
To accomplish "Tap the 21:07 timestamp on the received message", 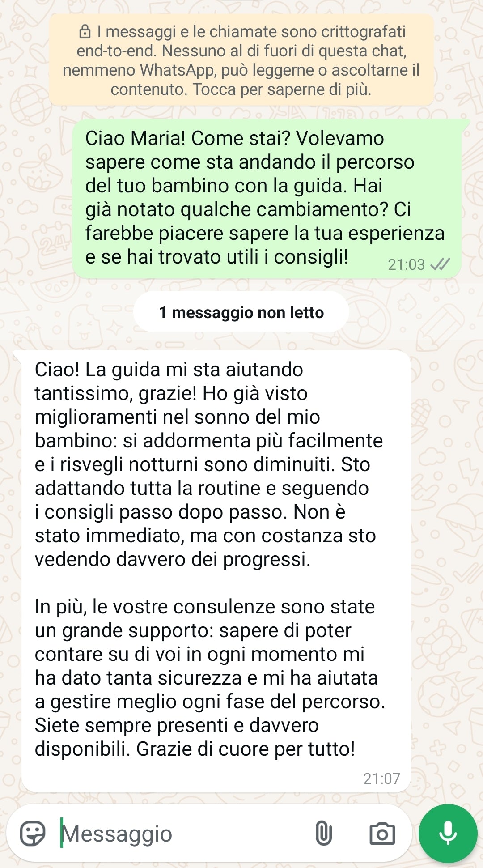I will (381, 779).
